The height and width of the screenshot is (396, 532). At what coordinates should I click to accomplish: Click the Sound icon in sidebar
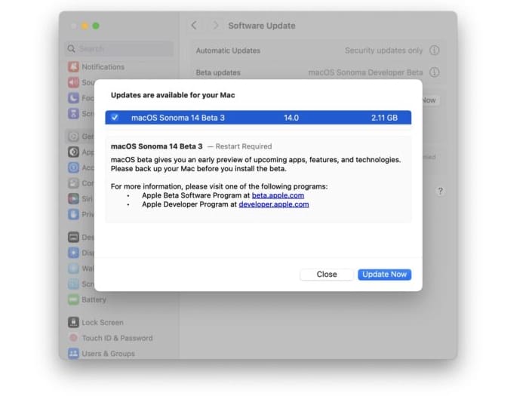[x=73, y=82]
